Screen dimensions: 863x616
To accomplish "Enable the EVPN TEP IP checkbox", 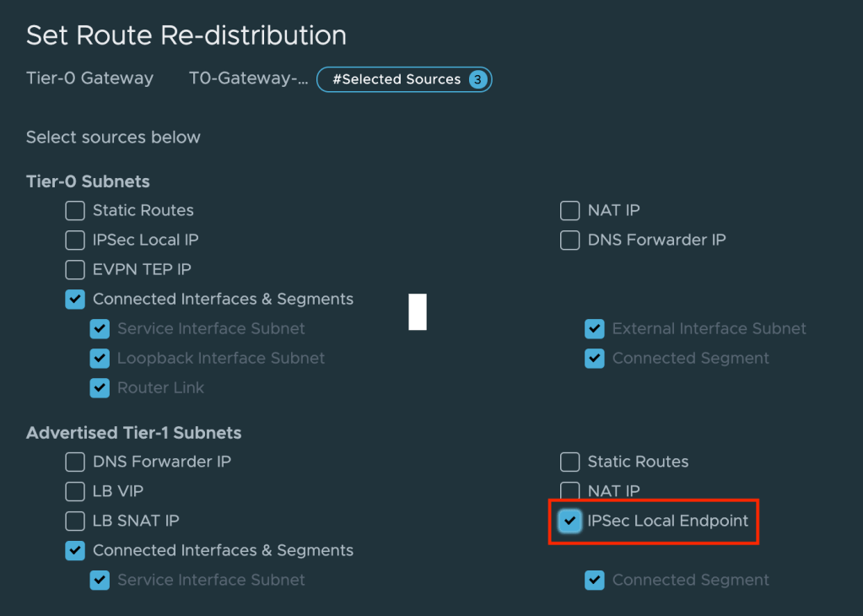I will (x=75, y=269).
